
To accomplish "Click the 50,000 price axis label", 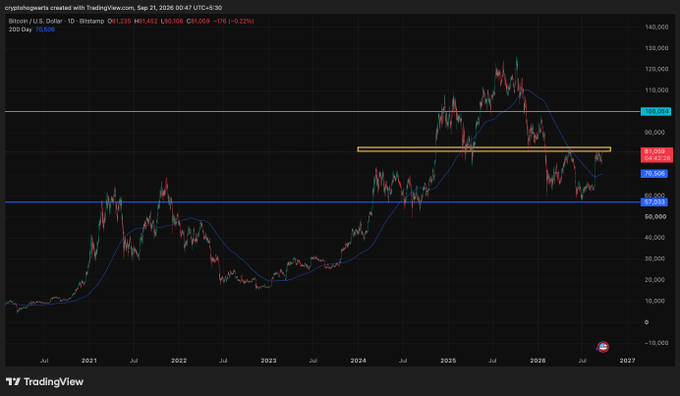I will coord(655,216).
